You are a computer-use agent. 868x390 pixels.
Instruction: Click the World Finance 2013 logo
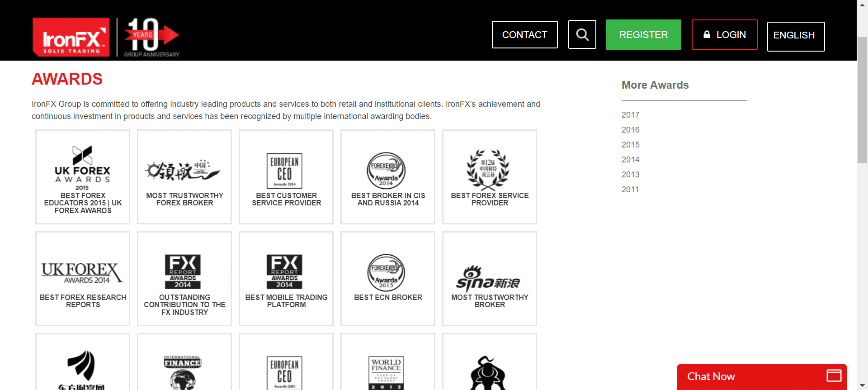click(x=386, y=373)
